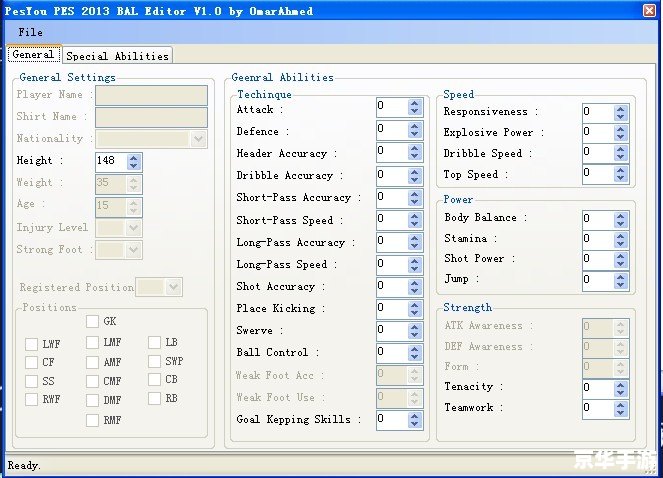The height and width of the screenshot is (478, 663).
Task: Click the Stamina value field
Action: [598, 240]
